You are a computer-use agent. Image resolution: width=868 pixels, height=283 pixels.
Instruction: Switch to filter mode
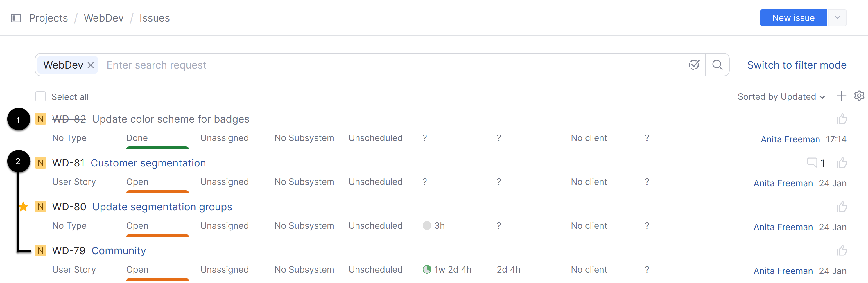click(x=797, y=65)
